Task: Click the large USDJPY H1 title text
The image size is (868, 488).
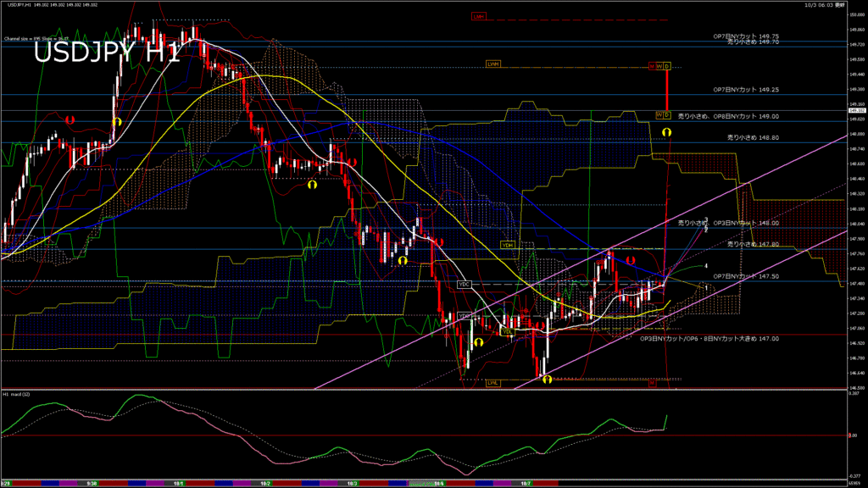Action: click(x=106, y=53)
